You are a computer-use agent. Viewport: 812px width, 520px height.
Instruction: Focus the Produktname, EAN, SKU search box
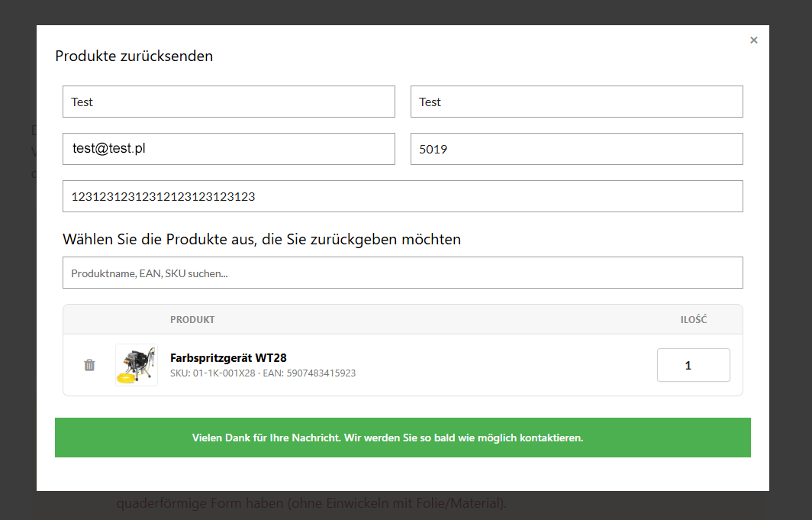pos(403,273)
